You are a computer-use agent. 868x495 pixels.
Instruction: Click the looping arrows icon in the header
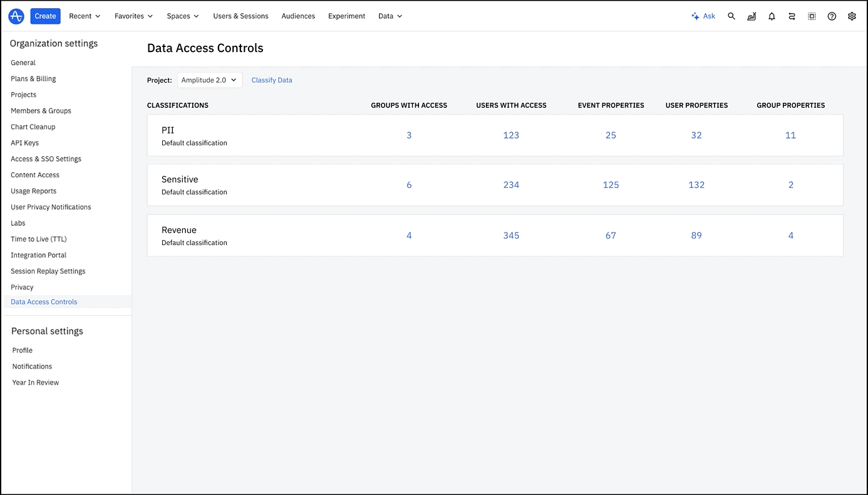pyautogui.click(x=792, y=16)
